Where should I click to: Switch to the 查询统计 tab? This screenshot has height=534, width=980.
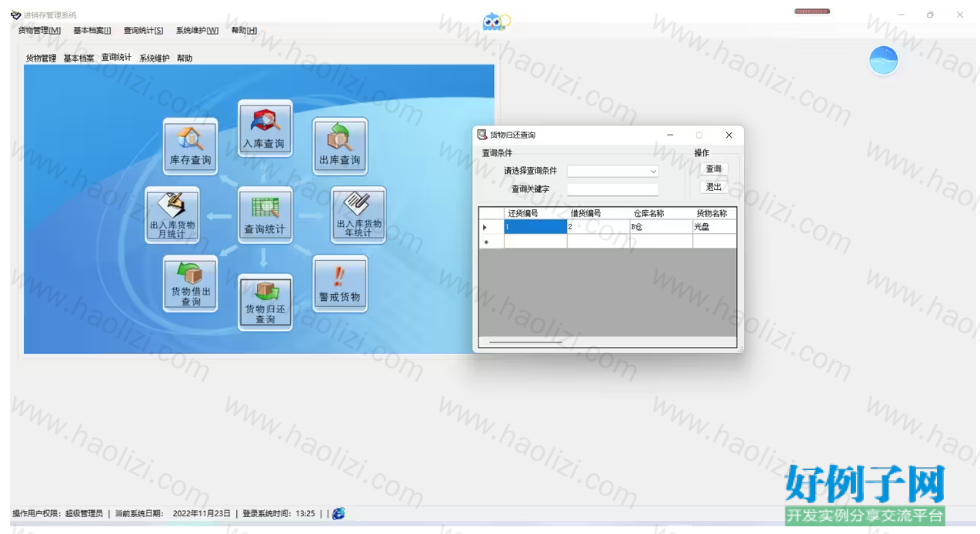pos(116,58)
